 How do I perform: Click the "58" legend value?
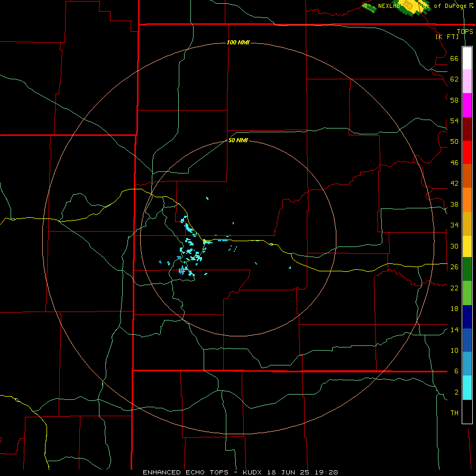coord(454,100)
